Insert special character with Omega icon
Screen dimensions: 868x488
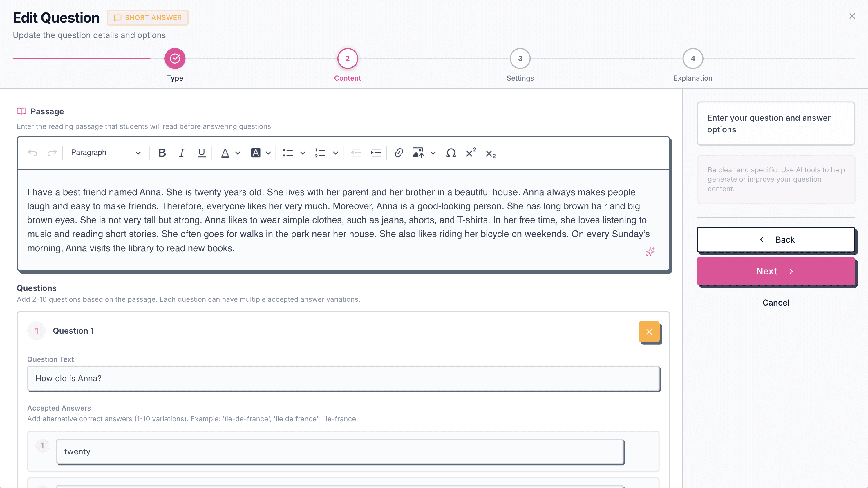click(451, 153)
